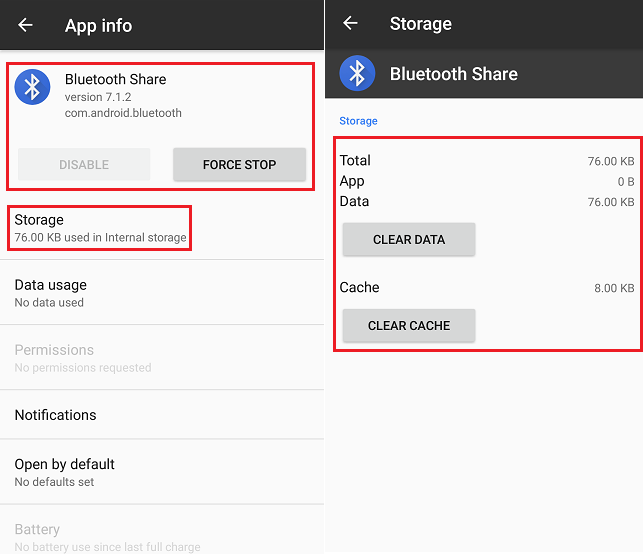The width and height of the screenshot is (643, 556).
Task: Tap the greyed-out DISABLE button
Action: coord(84,164)
